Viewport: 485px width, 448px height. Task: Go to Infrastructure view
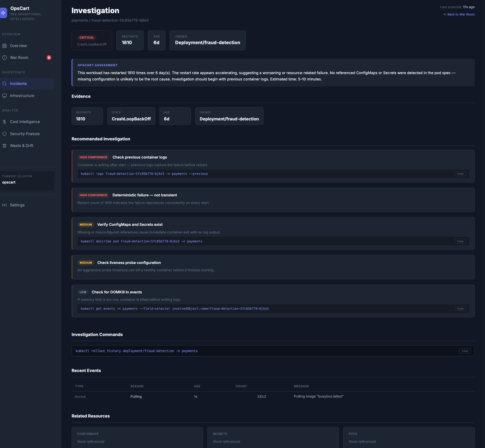(x=27, y=96)
